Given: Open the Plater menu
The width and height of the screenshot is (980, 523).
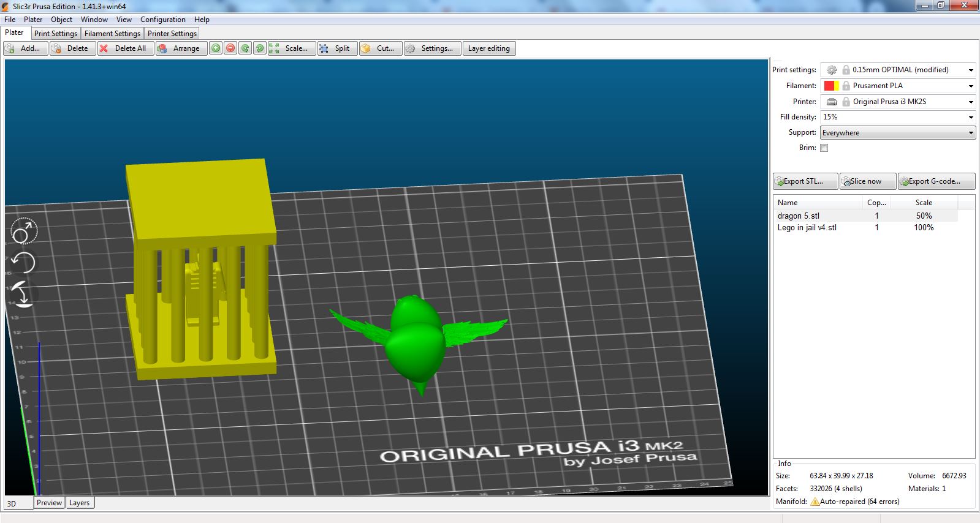Looking at the screenshot, I should coord(33,20).
